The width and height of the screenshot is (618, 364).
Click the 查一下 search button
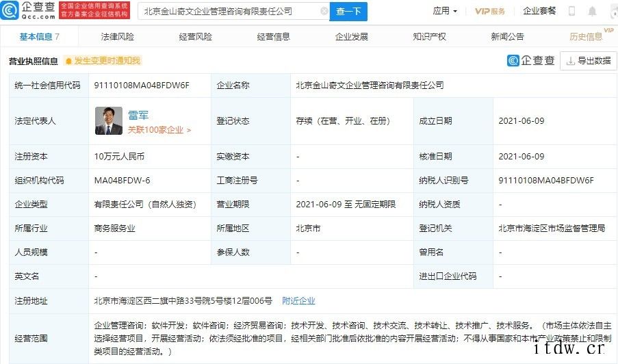[x=348, y=12]
